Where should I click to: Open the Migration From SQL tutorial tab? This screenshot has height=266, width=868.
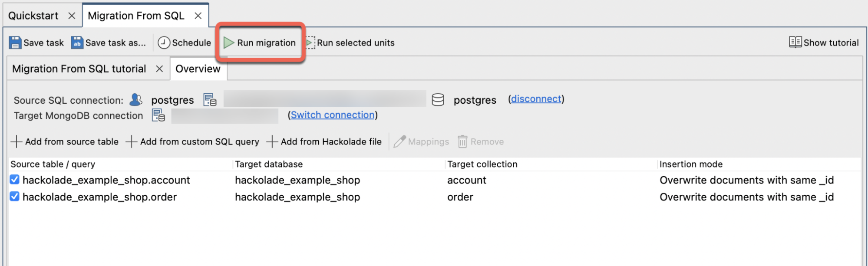(79, 69)
